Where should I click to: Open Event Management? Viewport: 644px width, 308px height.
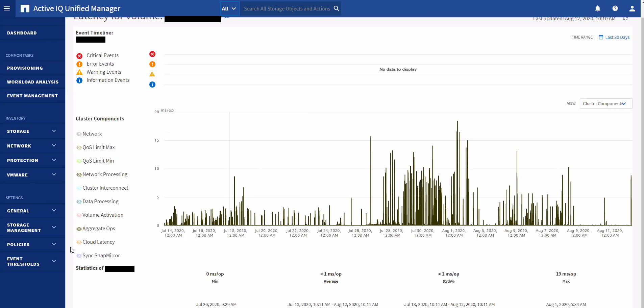pyautogui.click(x=32, y=96)
